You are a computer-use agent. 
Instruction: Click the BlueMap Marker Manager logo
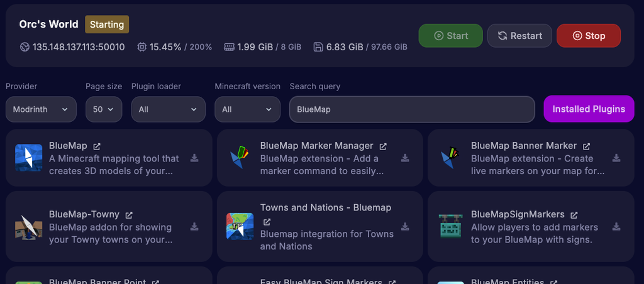[x=240, y=158]
